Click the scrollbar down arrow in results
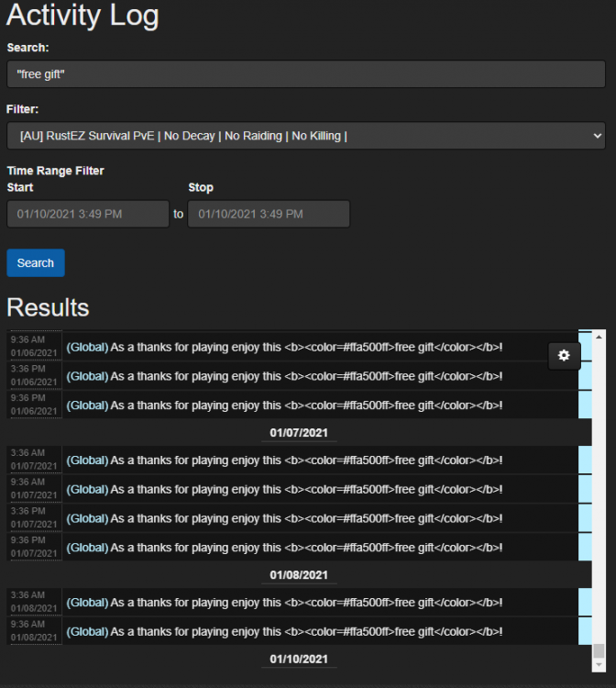This screenshot has height=688, width=616. (599, 665)
